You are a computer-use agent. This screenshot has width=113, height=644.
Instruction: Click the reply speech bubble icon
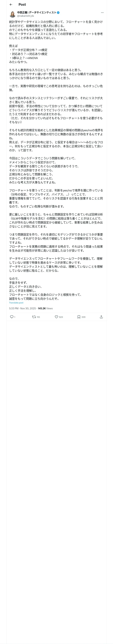tap(12, 317)
